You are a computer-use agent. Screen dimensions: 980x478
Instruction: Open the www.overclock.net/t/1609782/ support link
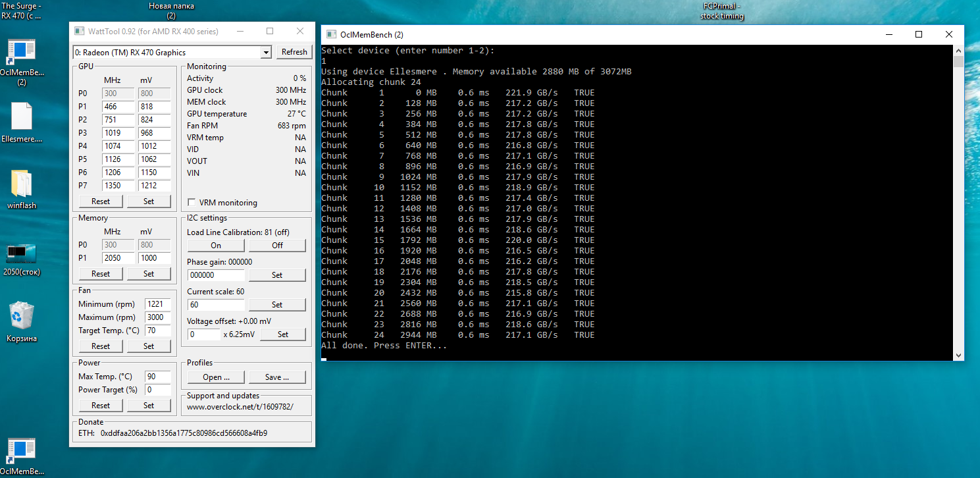pos(240,407)
